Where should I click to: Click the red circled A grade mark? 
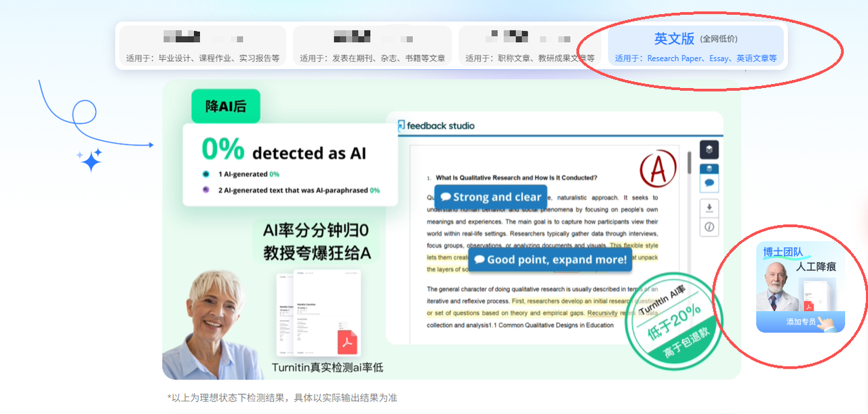(x=658, y=170)
